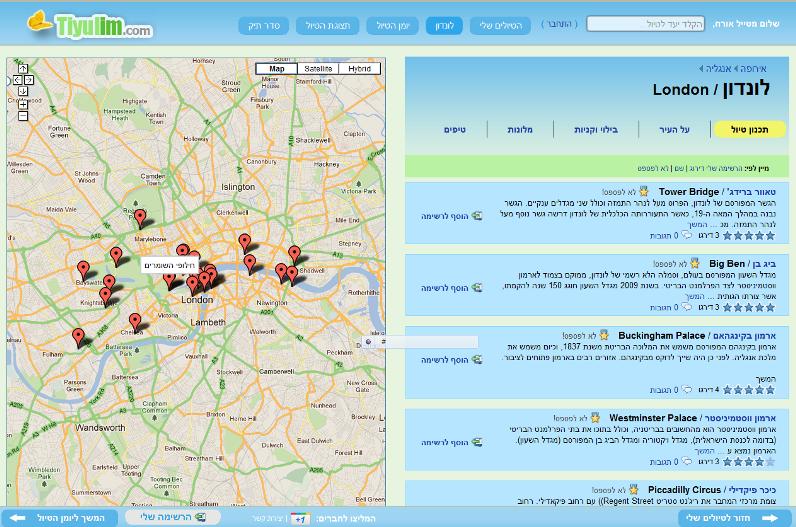
Task: Open comments bubble icon for Buckingham Palace
Action: pyautogui.click(x=686, y=390)
